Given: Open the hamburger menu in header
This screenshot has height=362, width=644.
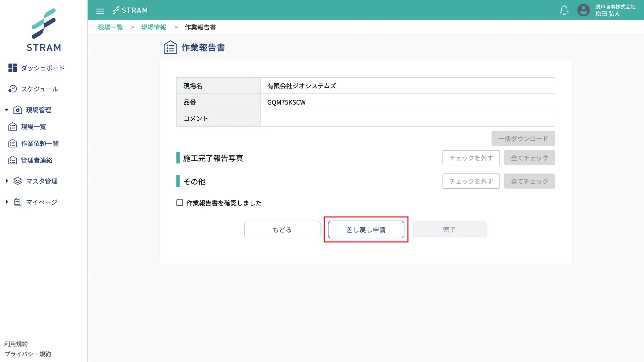Looking at the screenshot, I should pos(100,11).
